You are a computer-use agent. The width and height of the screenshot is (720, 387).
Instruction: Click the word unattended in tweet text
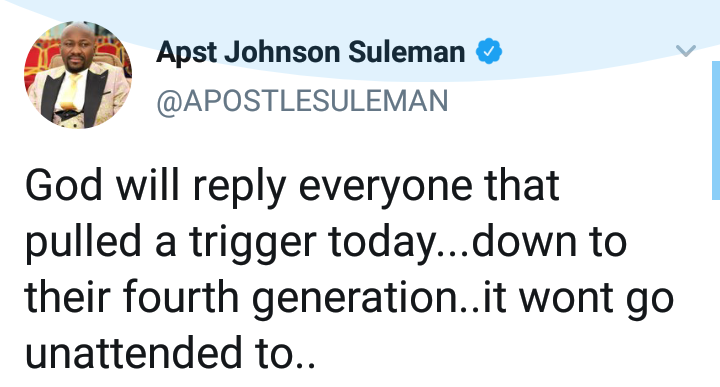133,353
